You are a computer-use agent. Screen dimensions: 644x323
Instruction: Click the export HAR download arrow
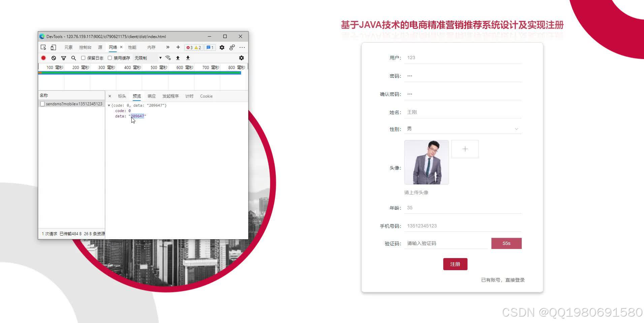click(188, 58)
